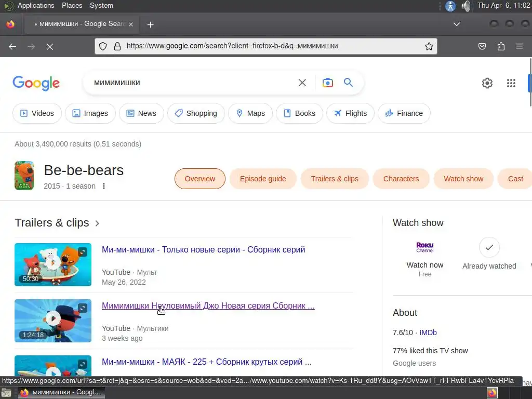Open Google quick settings gear
This screenshot has height=399, width=532.
pyautogui.click(x=487, y=83)
